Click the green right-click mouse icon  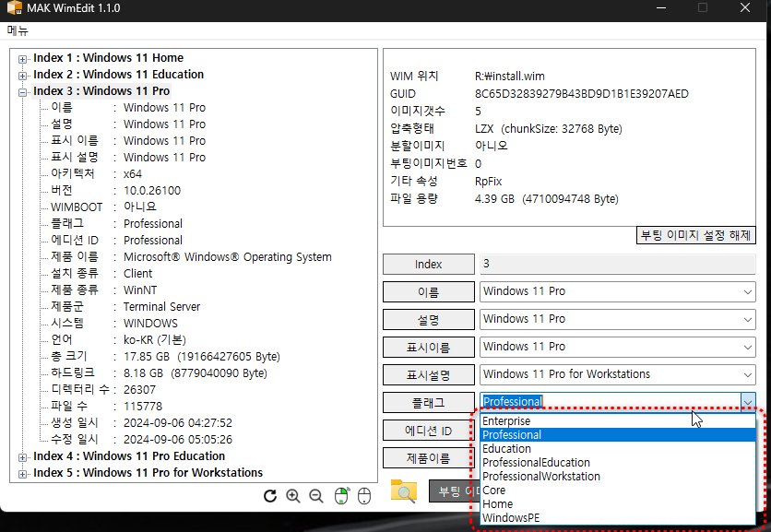pyautogui.click(x=341, y=496)
